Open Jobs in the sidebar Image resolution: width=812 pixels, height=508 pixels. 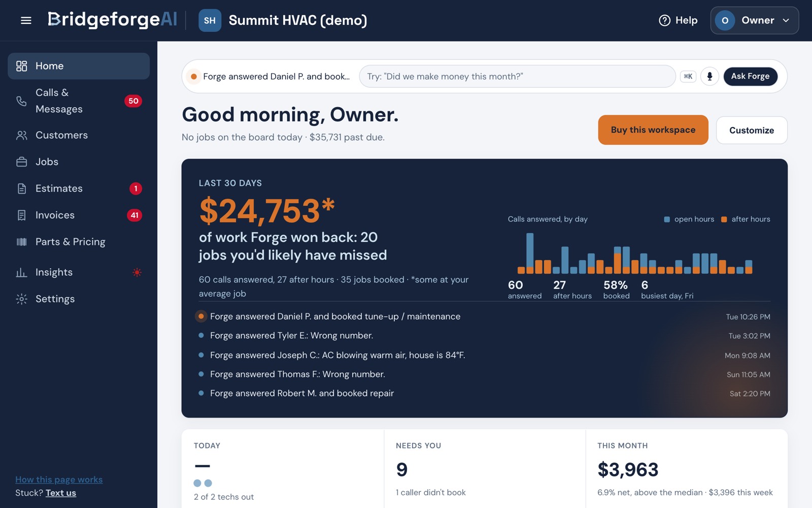(x=79, y=162)
